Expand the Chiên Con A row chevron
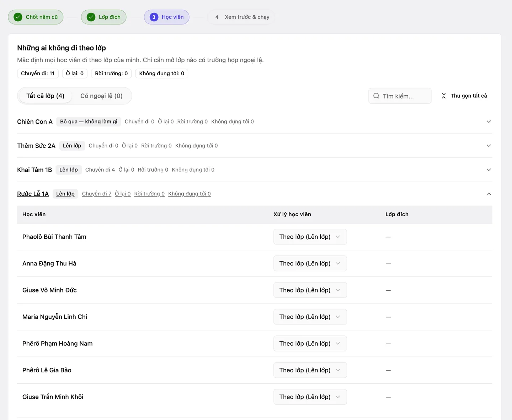 pyautogui.click(x=489, y=122)
